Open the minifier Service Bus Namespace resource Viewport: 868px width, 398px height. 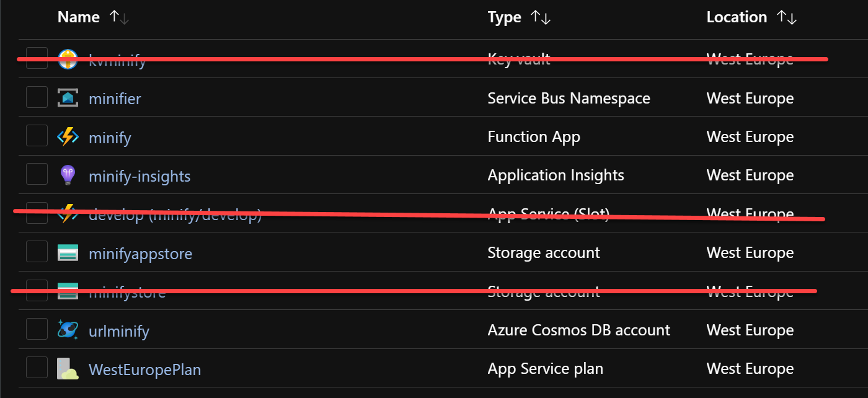(x=115, y=97)
